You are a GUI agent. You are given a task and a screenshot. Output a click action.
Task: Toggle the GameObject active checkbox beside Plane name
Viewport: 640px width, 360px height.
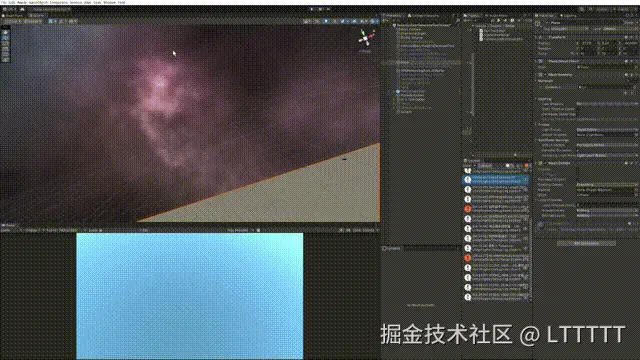pos(546,23)
